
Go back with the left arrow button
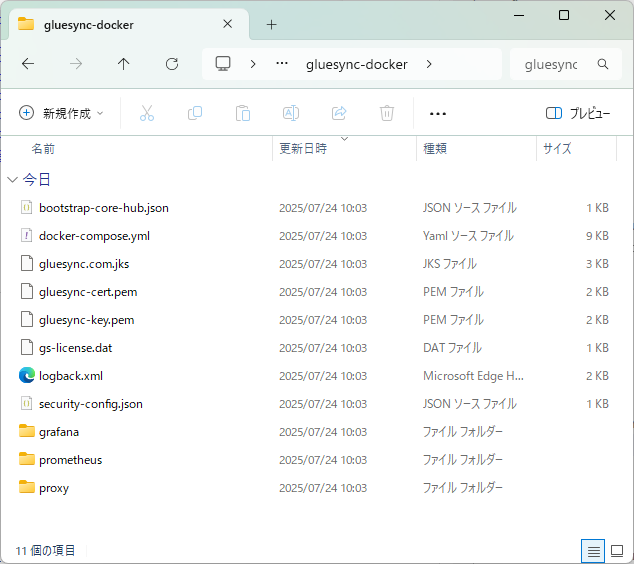pyautogui.click(x=28, y=64)
